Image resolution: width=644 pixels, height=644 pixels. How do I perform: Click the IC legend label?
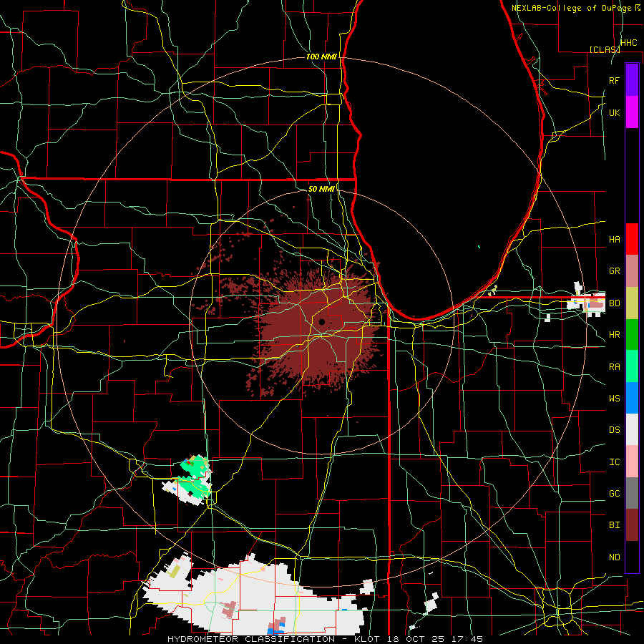(x=614, y=462)
